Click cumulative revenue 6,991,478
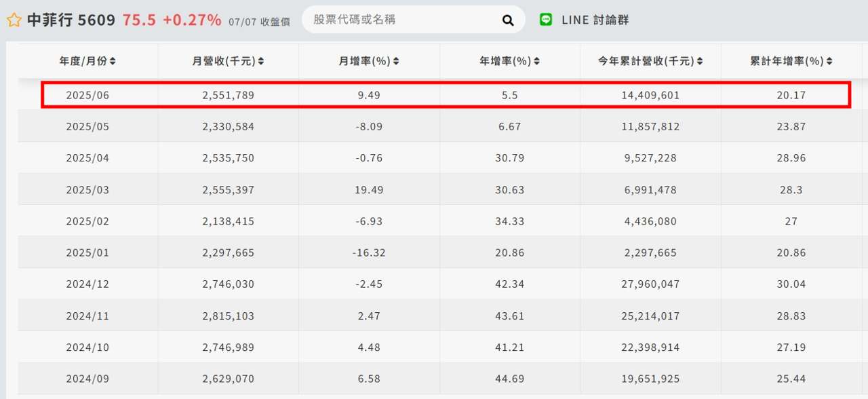The image size is (868, 399). [650, 190]
